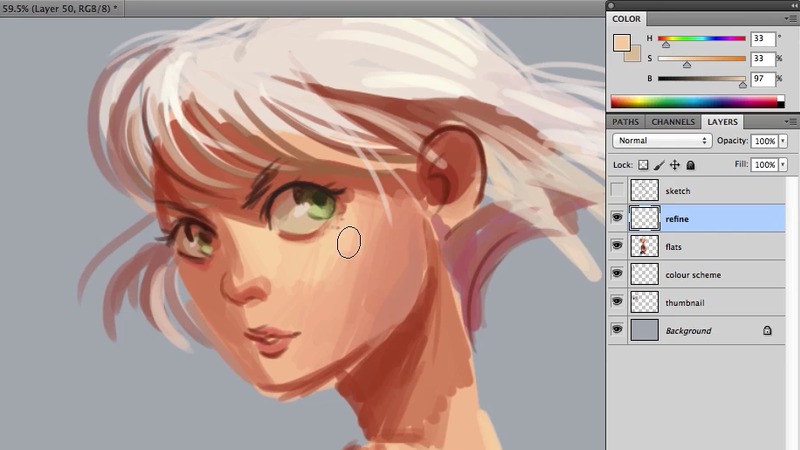Screen dimensions: 800x450
Task: Click the Hue slider bar
Action: (x=702, y=38)
